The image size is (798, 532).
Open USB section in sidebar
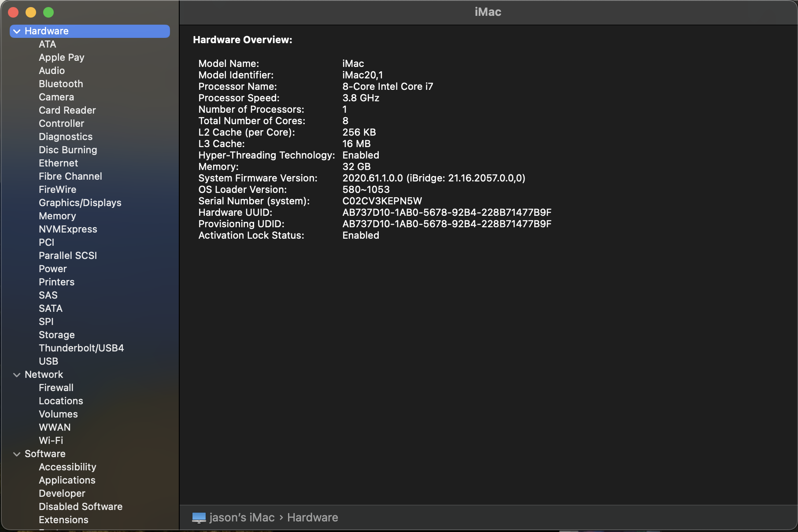click(48, 362)
